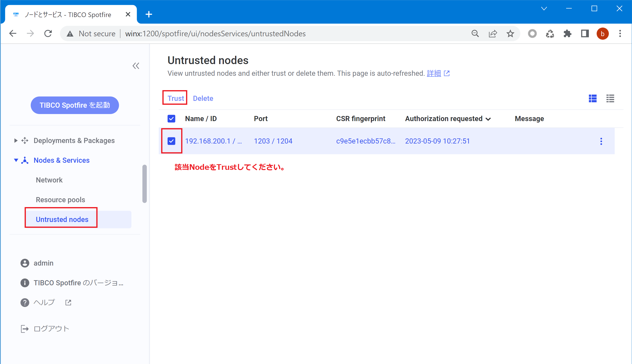This screenshot has width=632, height=364.
Task: Toggle select-all checkbox in table header
Action: pos(171,118)
